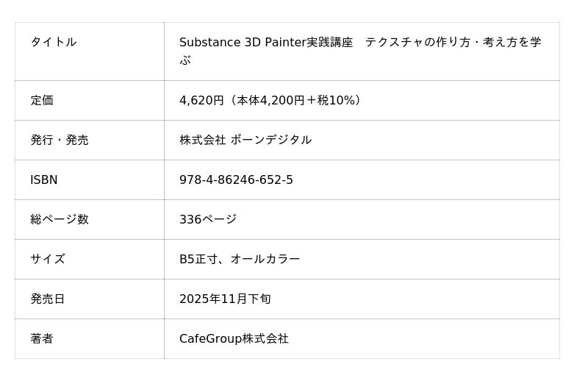Click the 発行・発売 label cell
This screenshot has height=381, width=588.
click(x=59, y=140)
